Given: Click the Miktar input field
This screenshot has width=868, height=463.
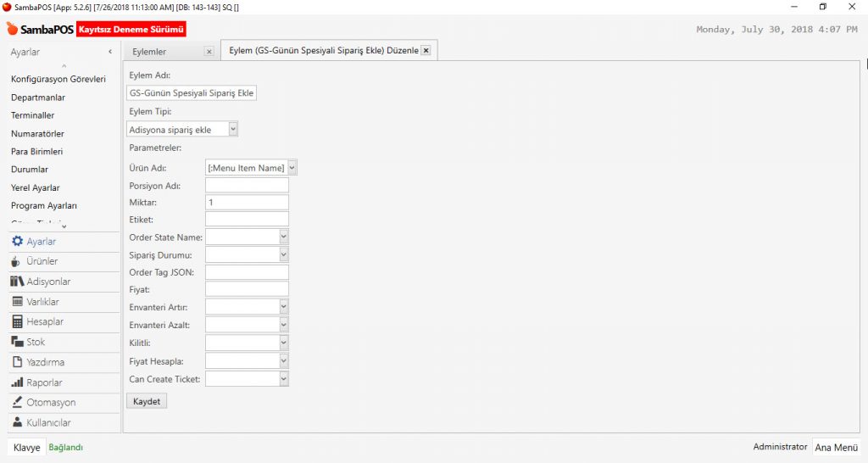Looking at the screenshot, I should [x=247, y=203].
